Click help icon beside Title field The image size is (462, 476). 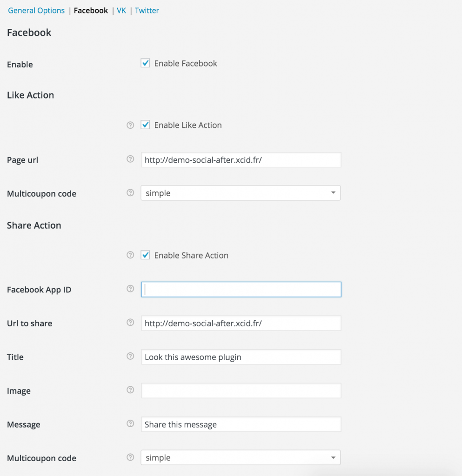coord(130,356)
